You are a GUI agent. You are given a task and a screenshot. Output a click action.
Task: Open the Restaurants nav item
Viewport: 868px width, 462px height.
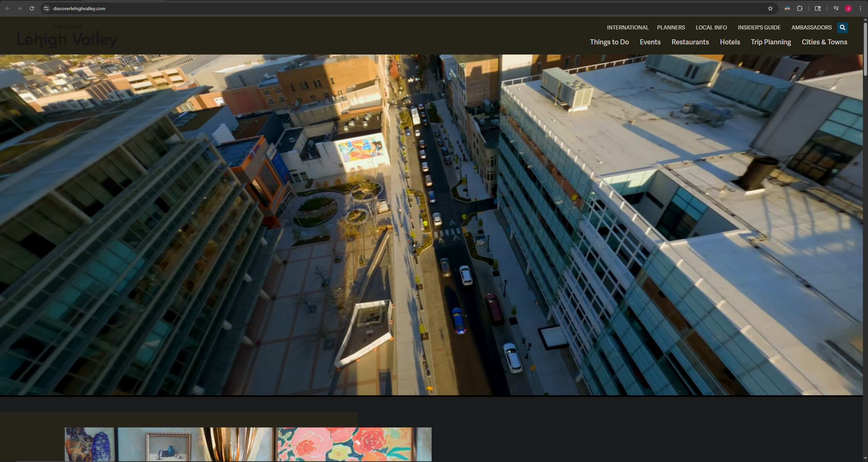[690, 42]
